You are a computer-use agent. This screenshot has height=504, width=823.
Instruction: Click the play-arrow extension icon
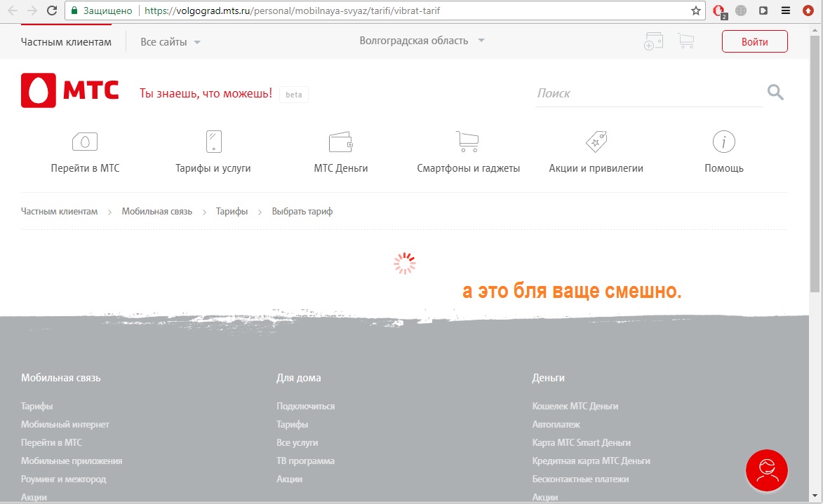coord(763,11)
